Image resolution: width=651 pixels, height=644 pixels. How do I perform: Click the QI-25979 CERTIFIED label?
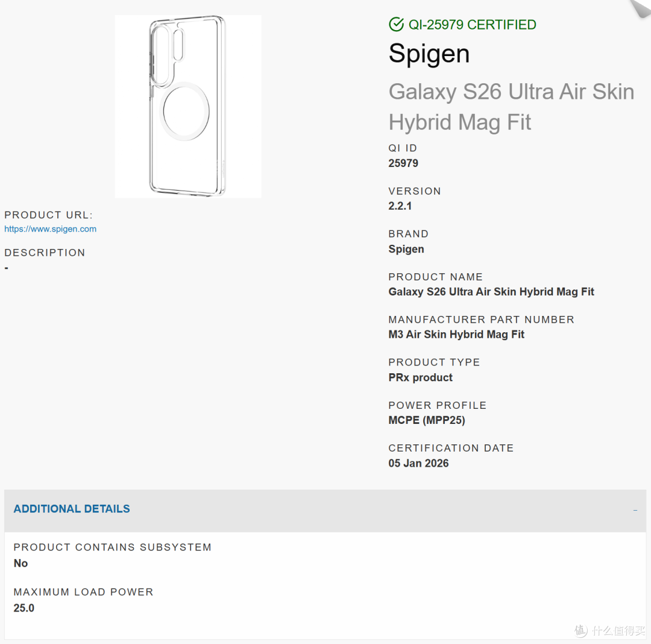[x=472, y=25]
